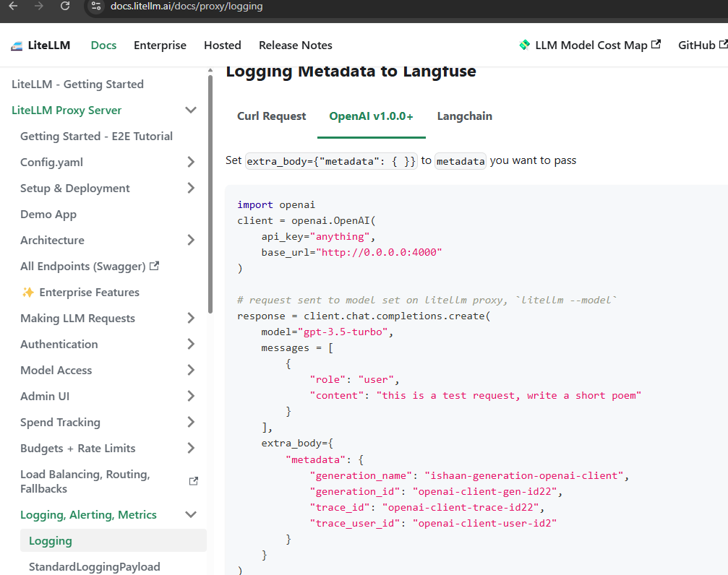Click the LiteLLM train logo
The width and height of the screenshot is (728, 575).
coord(17,46)
